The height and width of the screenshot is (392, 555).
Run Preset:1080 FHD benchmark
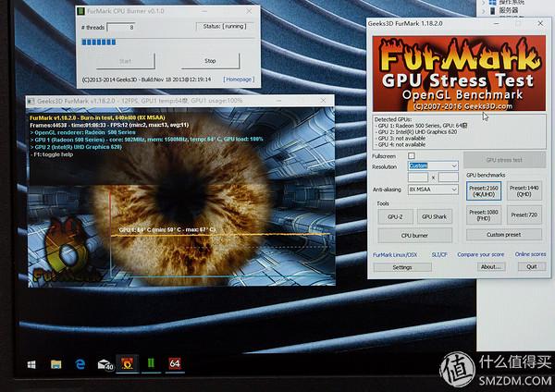(484, 214)
